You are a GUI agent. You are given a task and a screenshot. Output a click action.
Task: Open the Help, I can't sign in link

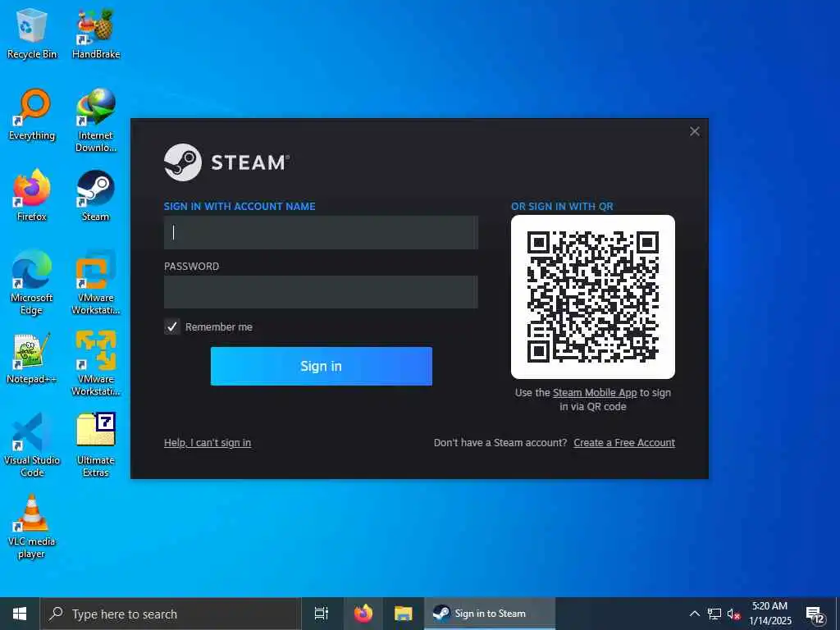point(208,442)
